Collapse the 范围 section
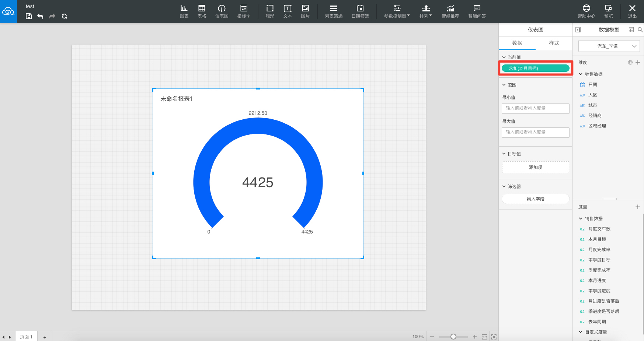 coord(504,85)
